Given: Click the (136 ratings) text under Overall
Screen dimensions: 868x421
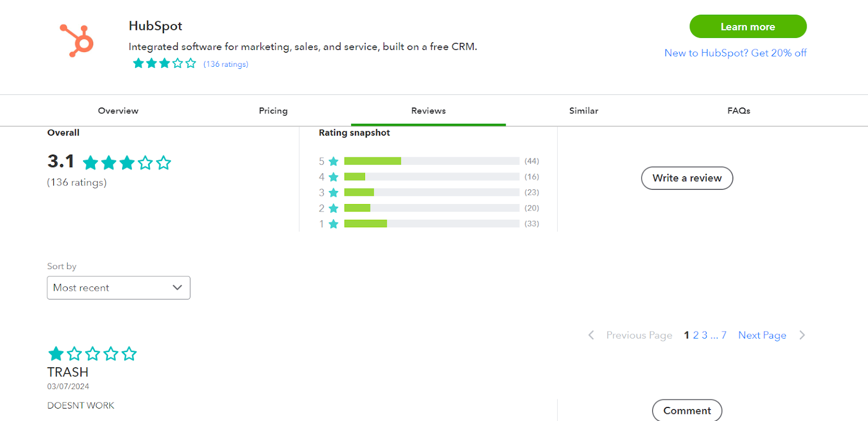Looking at the screenshot, I should (x=77, y=182).
